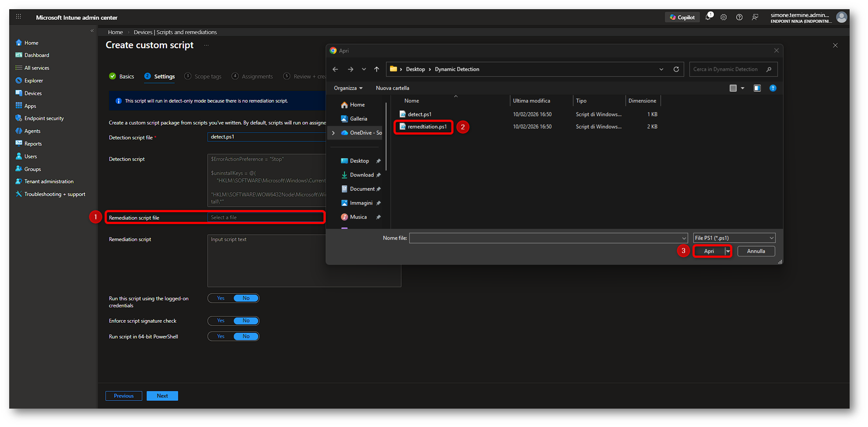Screen dimensions: 868x427
Task: Open the notifications bell
Action: (708, 18)
